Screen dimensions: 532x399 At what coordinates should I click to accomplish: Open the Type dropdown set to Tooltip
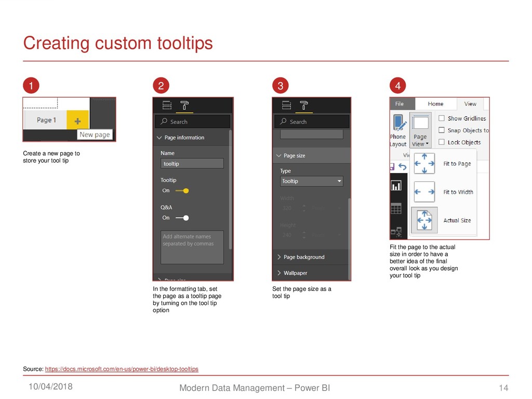[312, 181]
